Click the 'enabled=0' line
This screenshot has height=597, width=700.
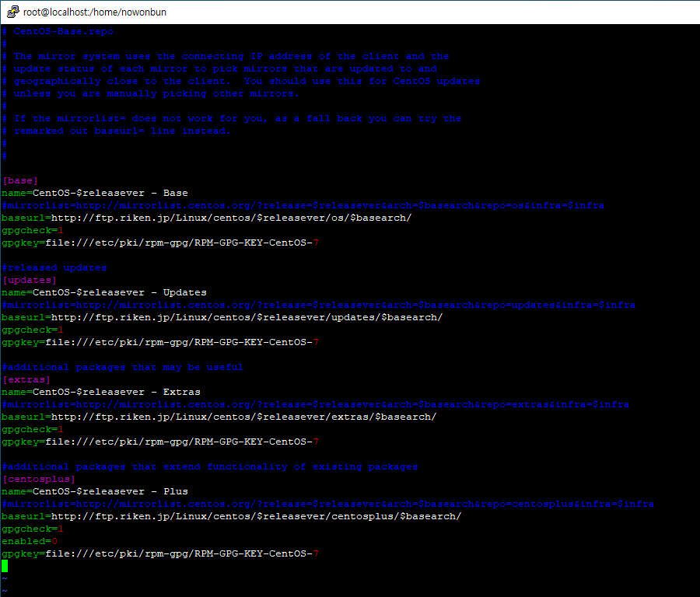pyautogui.click(x=30, y=542)
